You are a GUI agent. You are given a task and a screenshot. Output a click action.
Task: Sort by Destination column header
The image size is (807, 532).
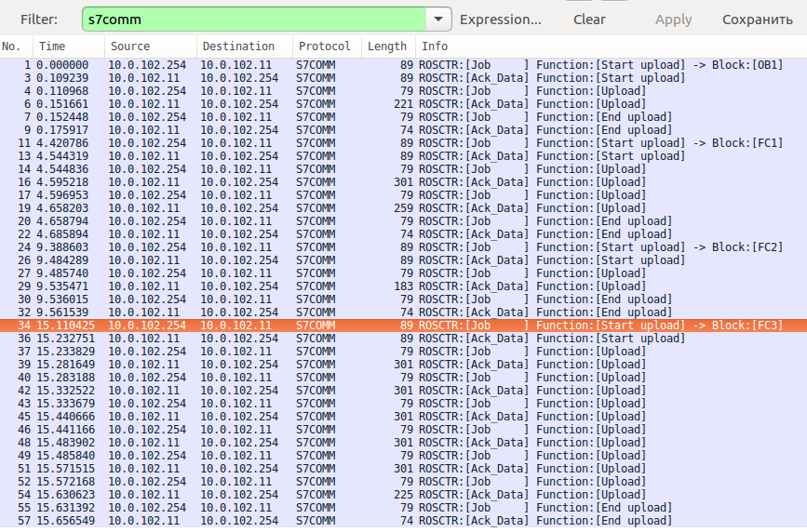point(245,47)
